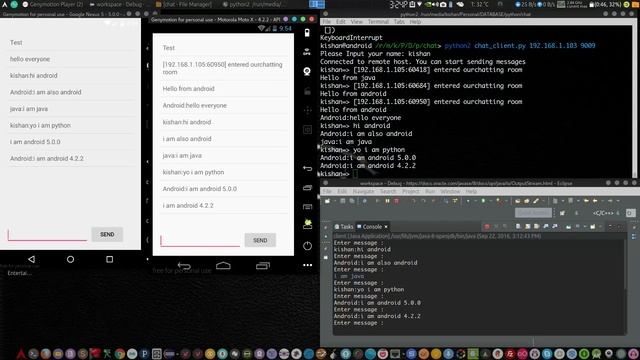Viewport: 640px width, 360px height.
Task: Open Window menu in Eclipse
Action: pyautogui.click(x=450, y=191)
